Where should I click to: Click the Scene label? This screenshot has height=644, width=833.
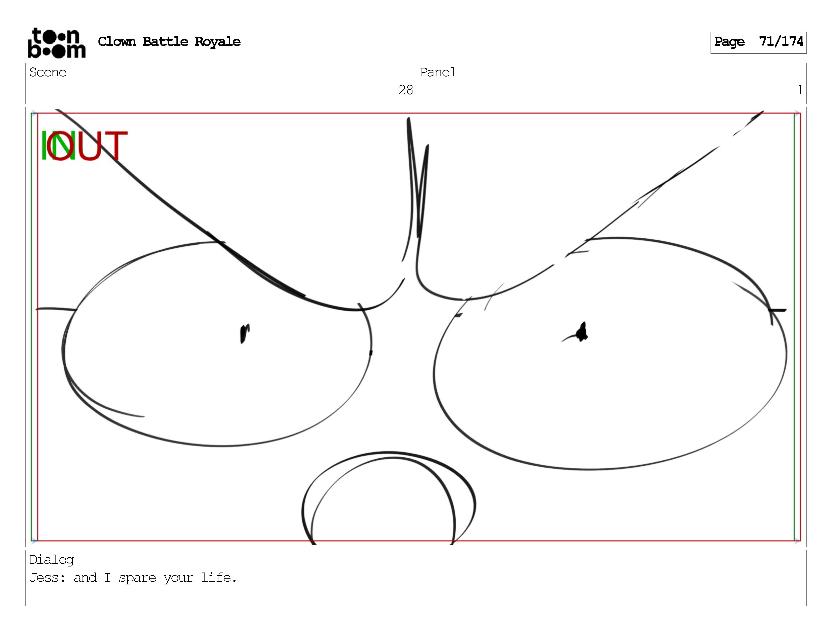[48, 72]
